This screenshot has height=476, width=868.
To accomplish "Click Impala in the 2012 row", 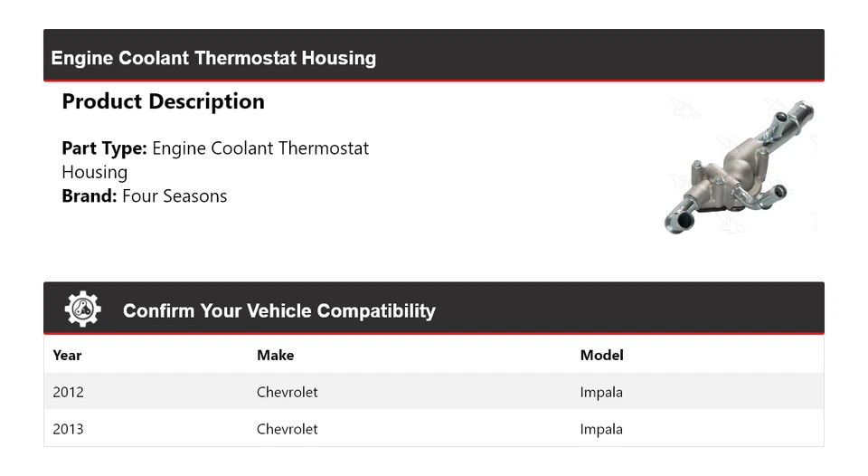I will point(601,392).
